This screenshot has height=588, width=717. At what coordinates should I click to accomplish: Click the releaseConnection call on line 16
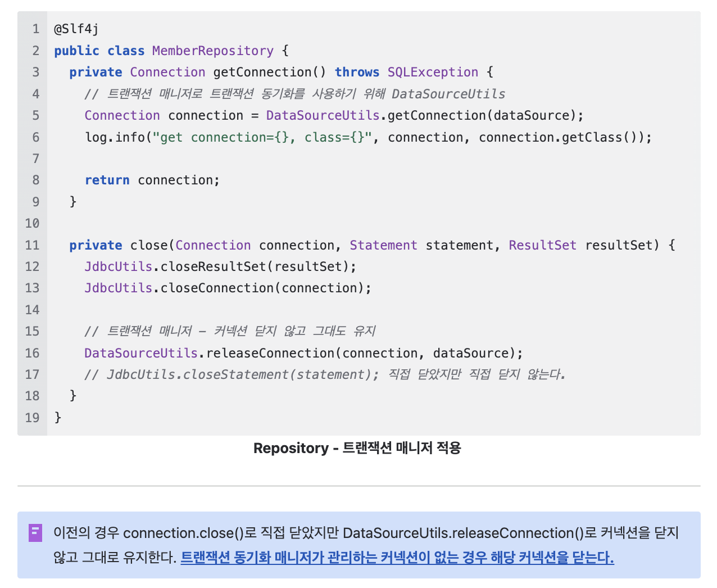pyautogui.click(x=303, y=353)
